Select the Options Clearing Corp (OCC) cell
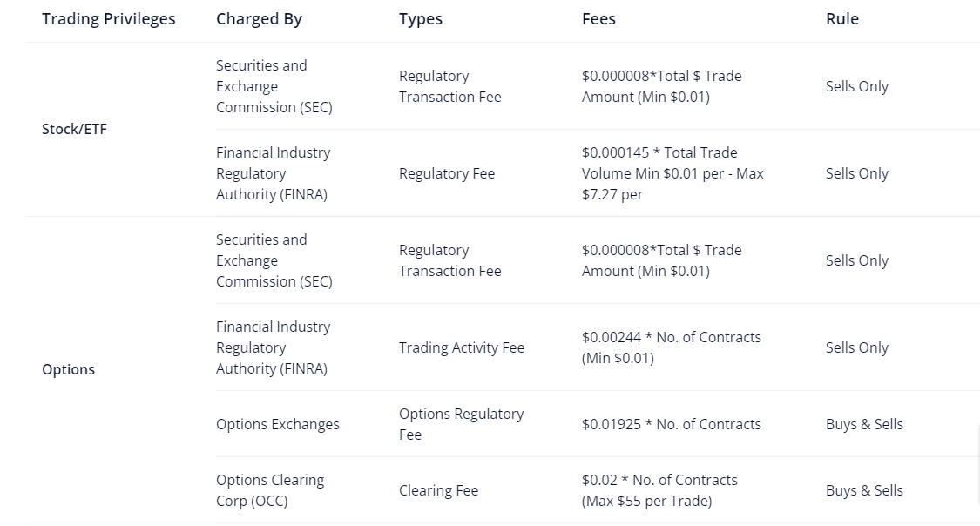This screenshot has height=526, width=980. coord(270,490)
